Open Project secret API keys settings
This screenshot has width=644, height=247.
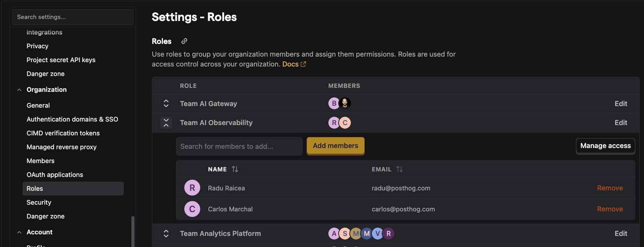click(61, 60)
